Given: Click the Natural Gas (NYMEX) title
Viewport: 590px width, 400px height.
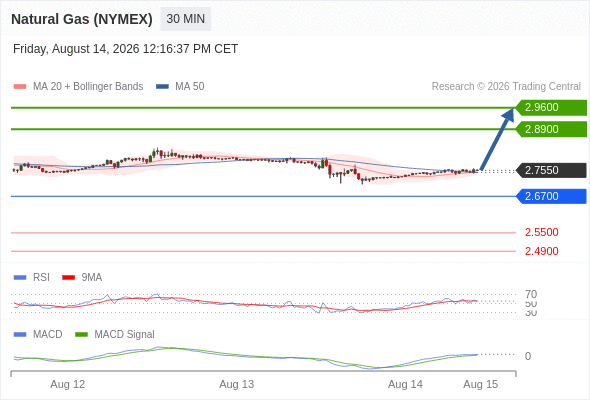Looking at the screenshot, I should click(82, 19).
